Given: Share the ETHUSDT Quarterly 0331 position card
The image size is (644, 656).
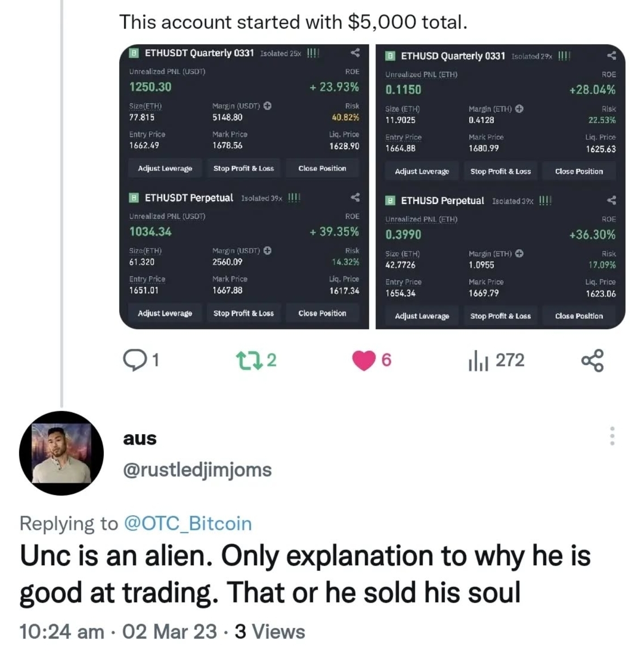Looking at the screenshot, I should (x=356, y=54).
